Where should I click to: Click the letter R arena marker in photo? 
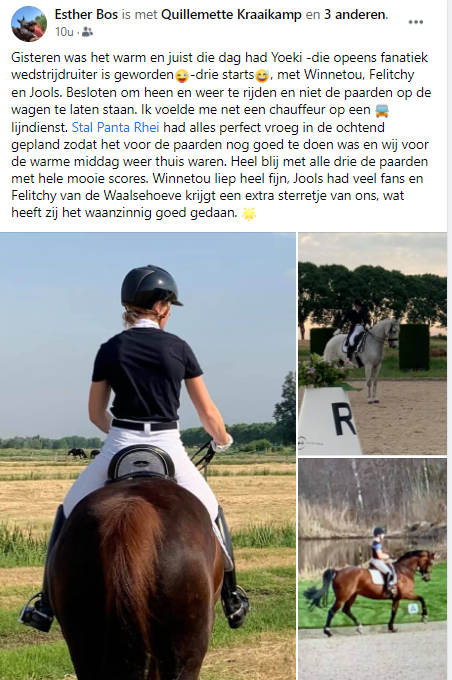[x=343, y=418]
